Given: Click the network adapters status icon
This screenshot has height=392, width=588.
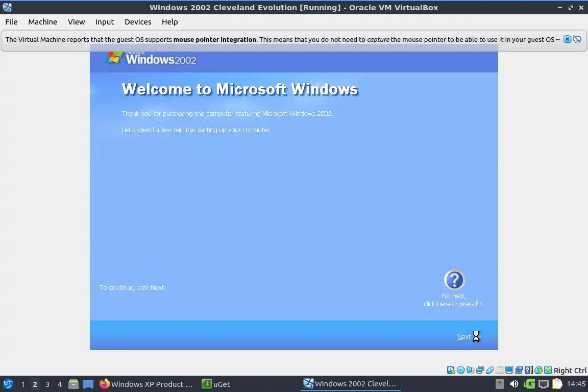Looking at the screenshot, I should pos(480,370).
